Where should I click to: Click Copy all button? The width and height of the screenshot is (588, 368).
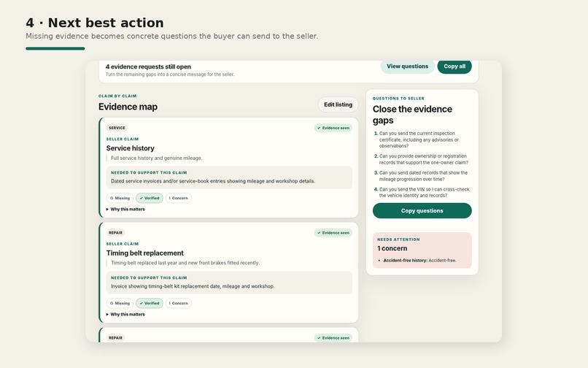(x=454, y=66)
